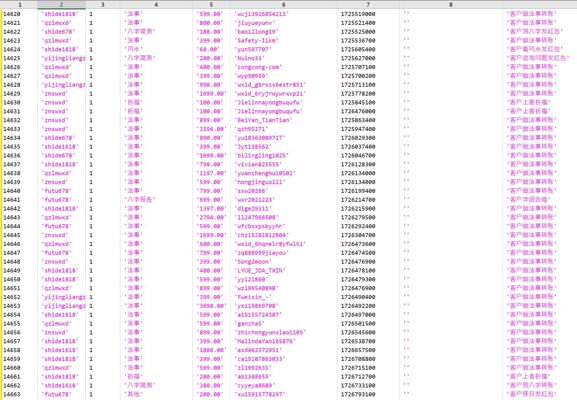577x400 pixels.
Task: Click the '1397.00' amount in row 14642
Action: point(212,209)
